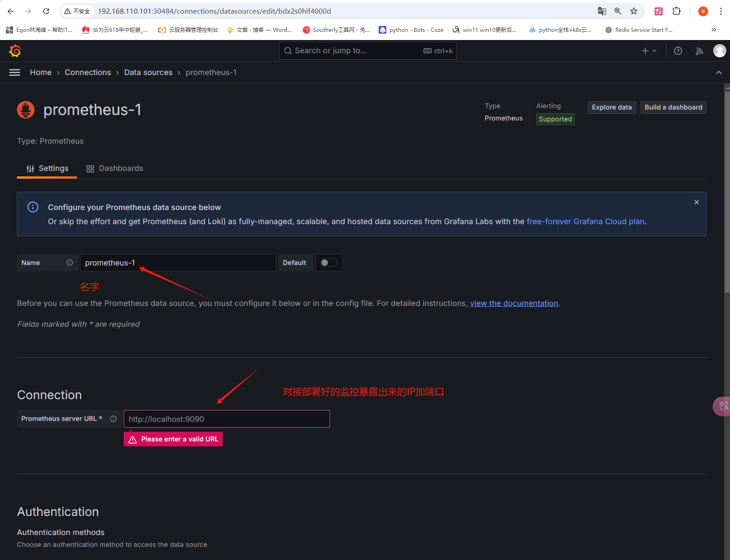Open the 云服务器管理控制台 bookmark
Image resolution: width=730 pixels, height=560 pixels.
(x=188, y=30)
